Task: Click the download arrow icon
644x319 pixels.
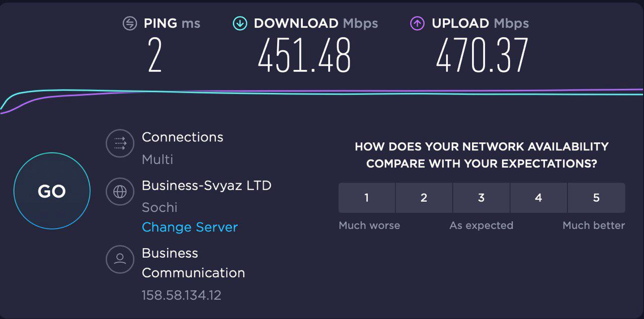Action: point(240,24)
